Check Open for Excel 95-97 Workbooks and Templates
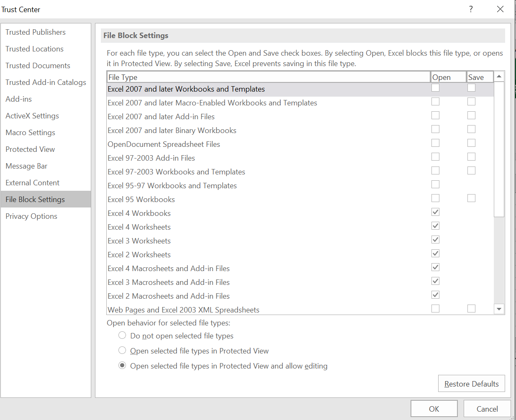Image resolution: width=516 pixels, height=420 pixels. 436,184
